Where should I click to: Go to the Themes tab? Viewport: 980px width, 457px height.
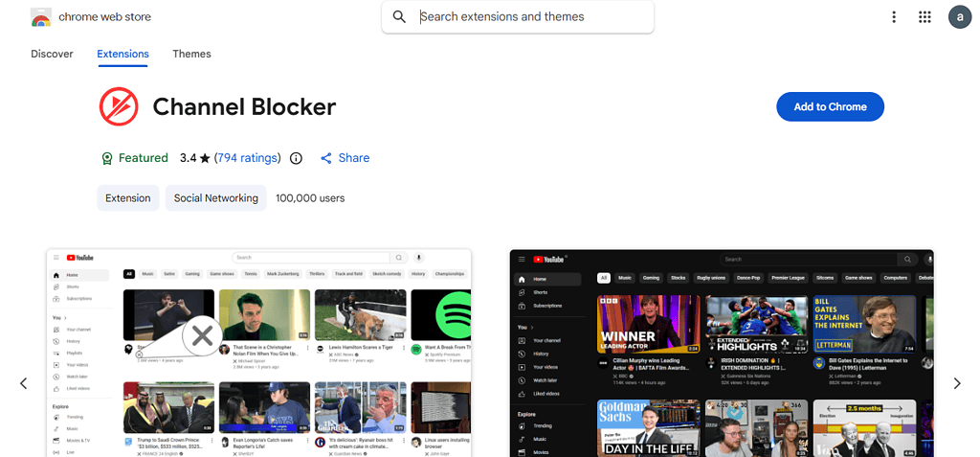pyautogui.click(x=191, y=54)
